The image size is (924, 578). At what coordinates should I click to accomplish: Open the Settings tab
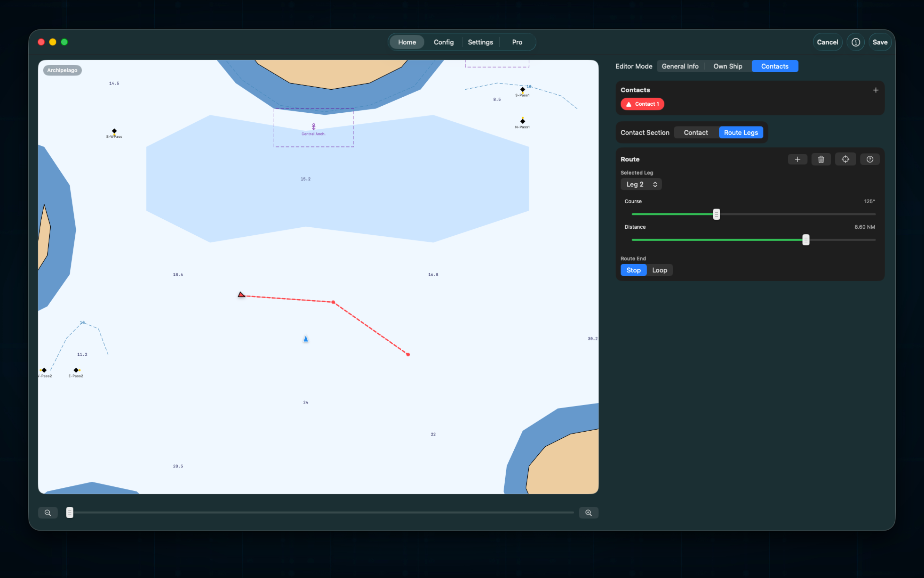[x=480, y=42]
